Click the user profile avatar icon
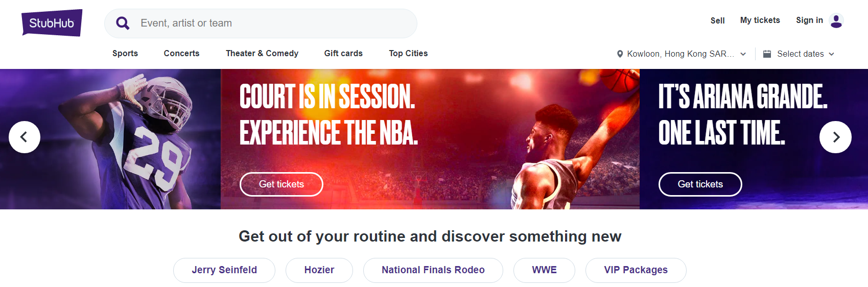This screenshot has width=868, height=287. pos(836,21)
